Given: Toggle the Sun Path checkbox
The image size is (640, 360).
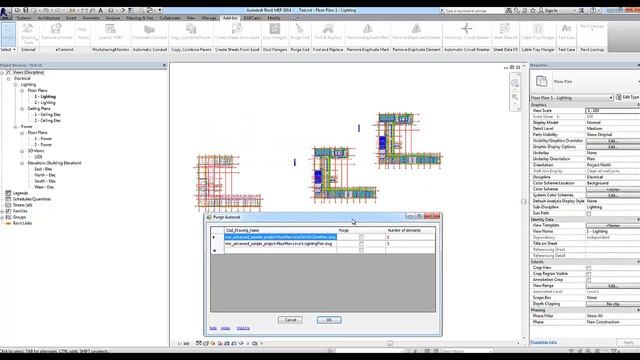Looking at the screenshot, I should [x=589, y=213].
